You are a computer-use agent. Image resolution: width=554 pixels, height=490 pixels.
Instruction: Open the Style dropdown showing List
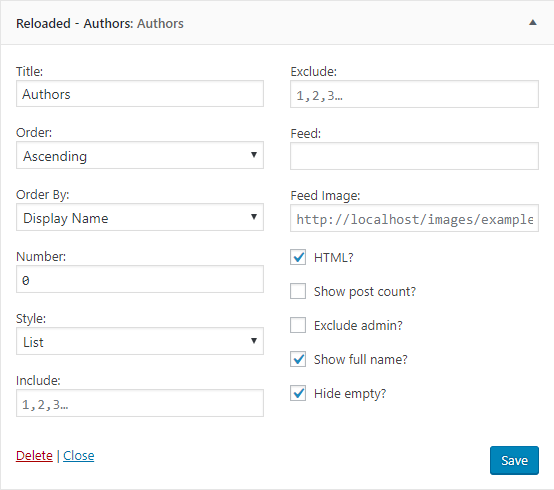(140, 341)
